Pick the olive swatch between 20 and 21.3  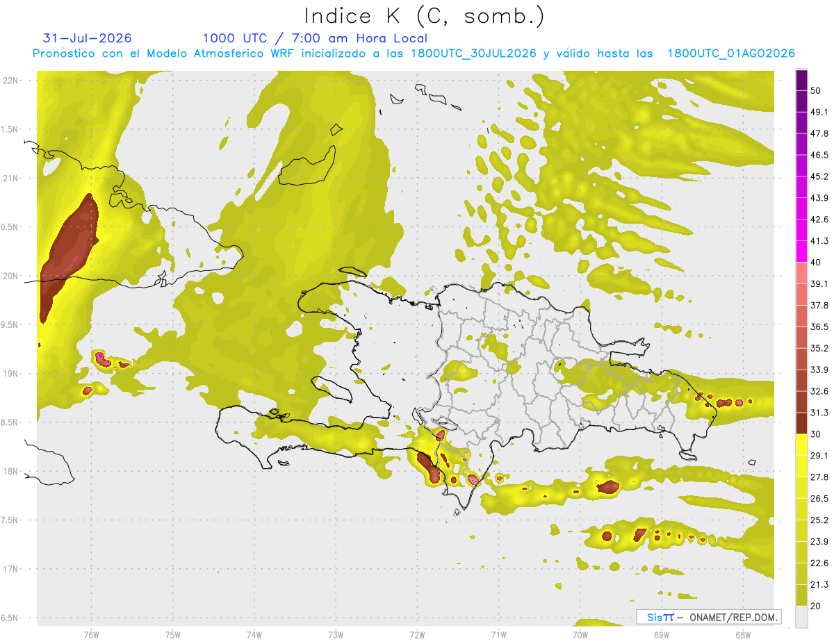pyautogui.click(x=801, y=595)
